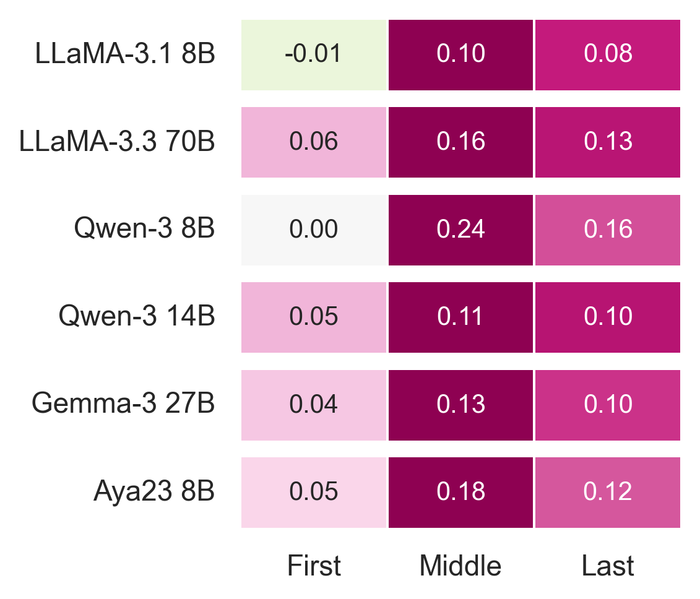Click the Gemma-3 27B First cell showing 0.04
The width and height of the screenshot is (700, 599).
pyautogui.click(x=314, y=405)
